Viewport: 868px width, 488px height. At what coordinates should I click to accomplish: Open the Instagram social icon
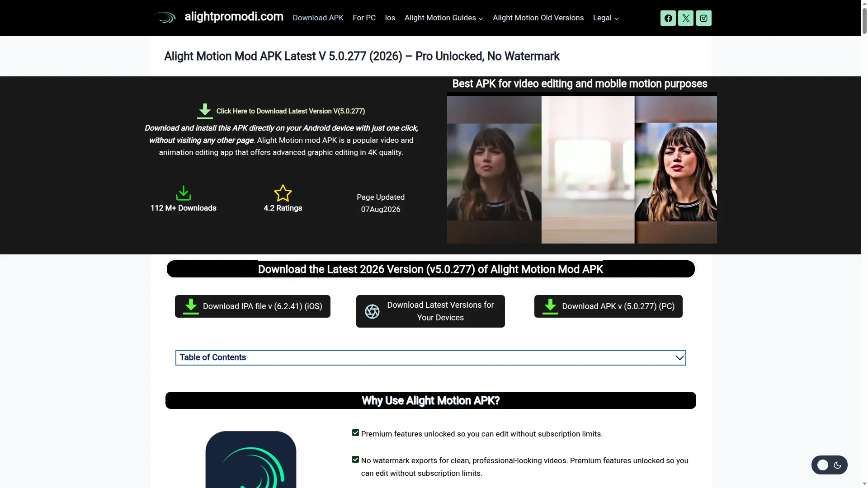click(x=703, y=18)
